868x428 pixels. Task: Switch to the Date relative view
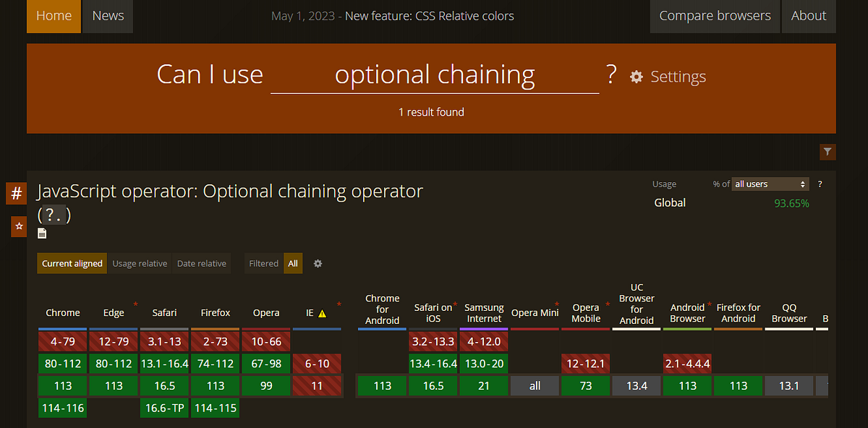(x=202, y=263)
